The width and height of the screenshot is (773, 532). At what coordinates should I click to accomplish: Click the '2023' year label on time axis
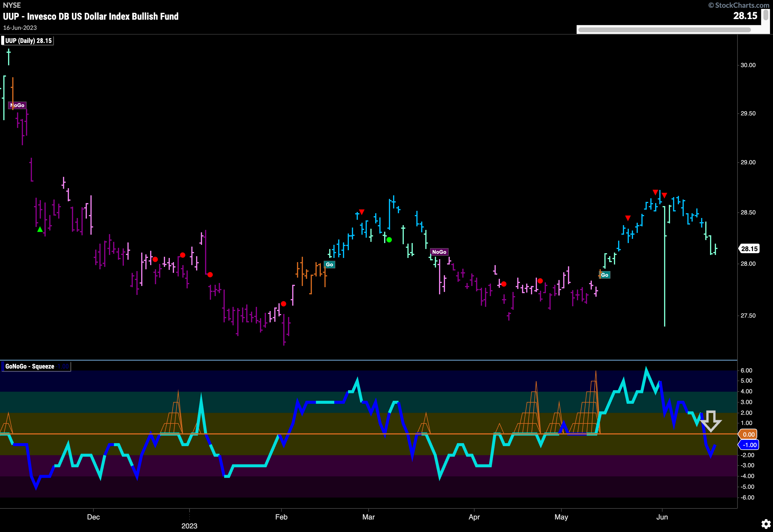pos(189,526)
